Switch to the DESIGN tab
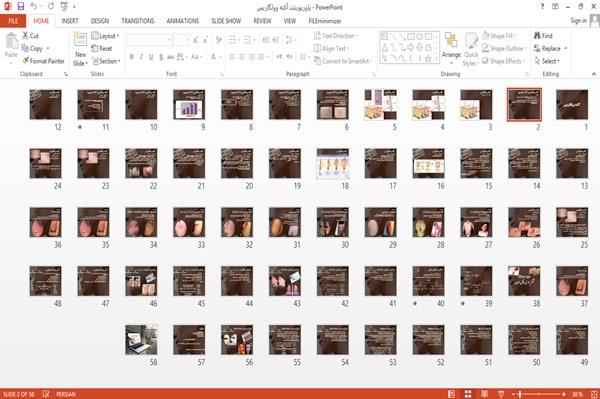Image resolution: width=600 pixels, height=399 pixels. point(100,21)
